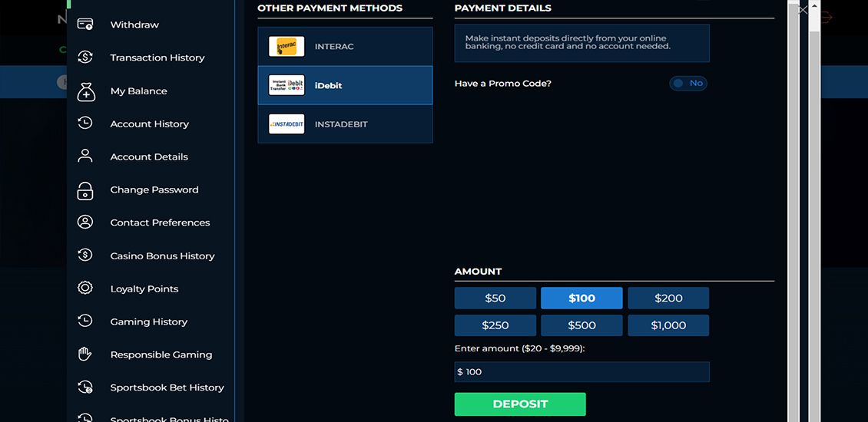The height and width of the screenshot is (422, 868).
Task: Click the deposit amount input field
Action: [581, 371]
